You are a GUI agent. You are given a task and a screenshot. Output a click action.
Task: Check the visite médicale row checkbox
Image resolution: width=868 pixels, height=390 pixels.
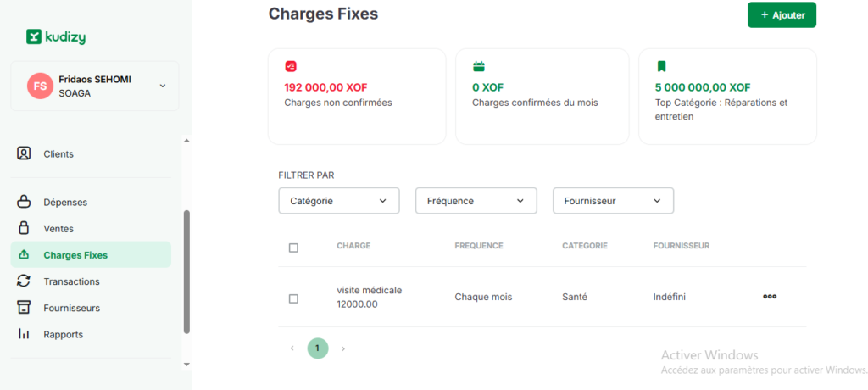pyautogui.click(x=293, y=298)
